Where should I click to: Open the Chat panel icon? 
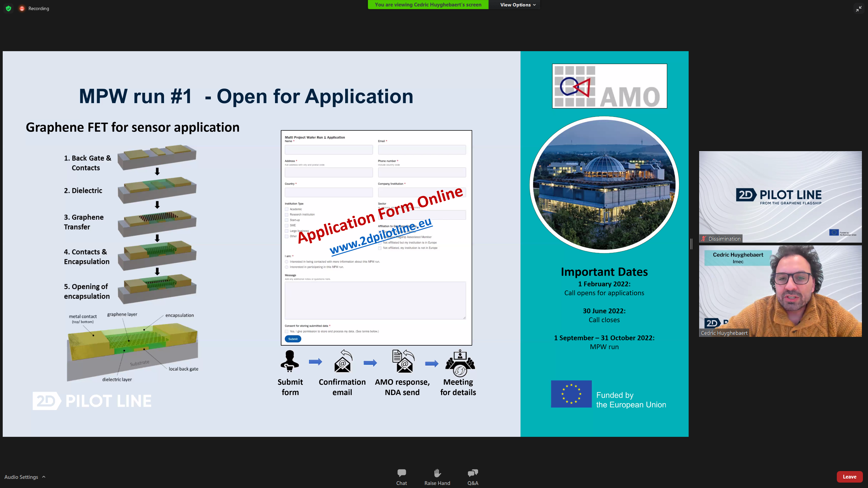(x=401, y=473)
